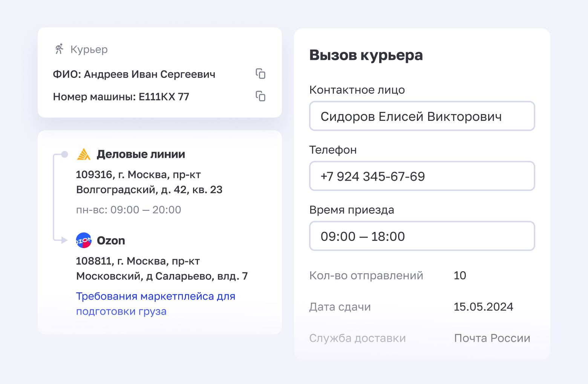The image size is (588, 384).
Task: Select the phone number +7 924 345-67-69 field
Action: pos(422,176)
